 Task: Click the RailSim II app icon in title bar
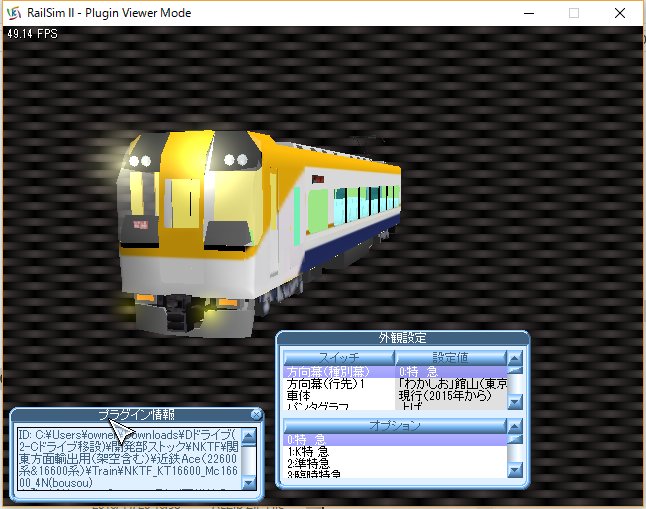point(14,13)
